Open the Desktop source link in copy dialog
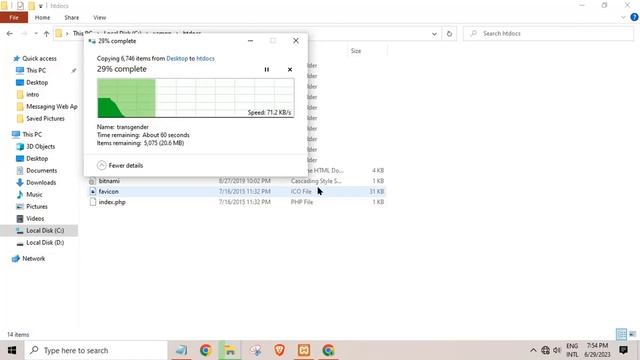Image resolution: width=640 pixels, height=360 pixels. coord(177,58)
